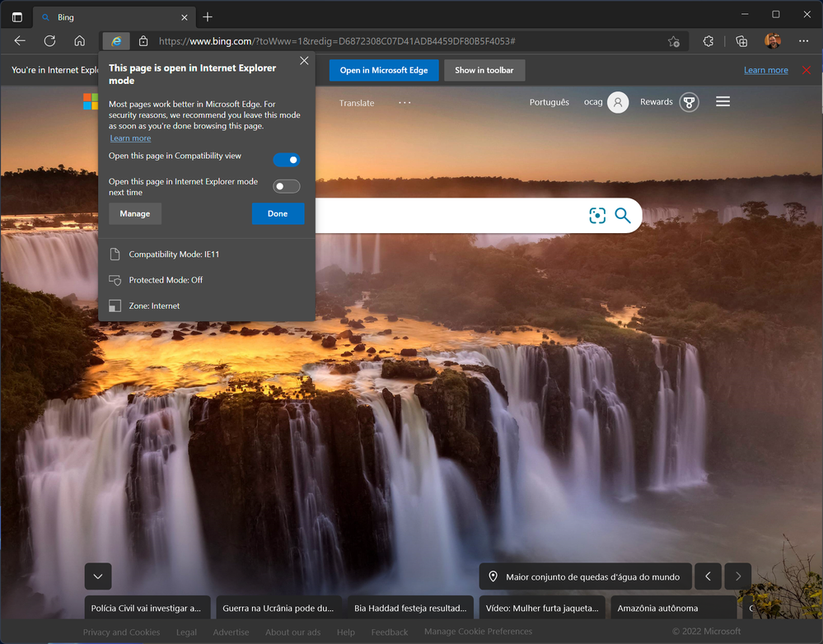Close the Bing tab

point(185,17)
